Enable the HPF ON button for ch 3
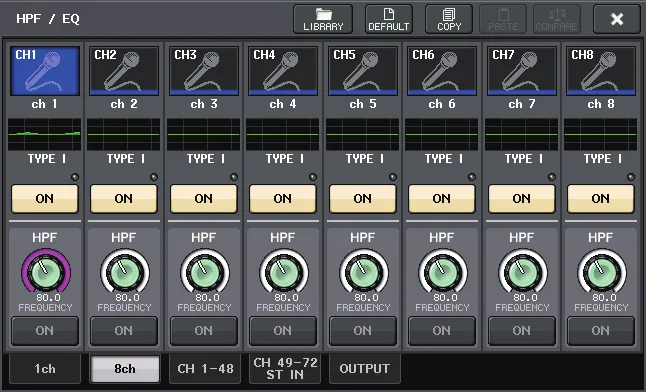The width and height of the screenshot is (646, 392). [204, 331]
